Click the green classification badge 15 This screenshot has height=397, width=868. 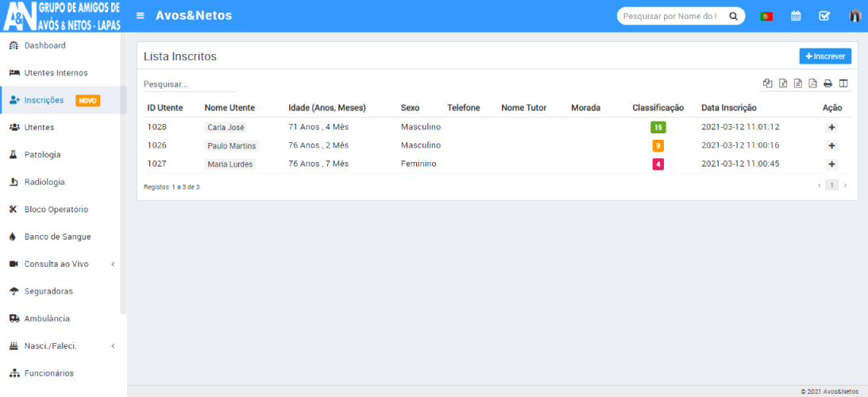(658, 127)
